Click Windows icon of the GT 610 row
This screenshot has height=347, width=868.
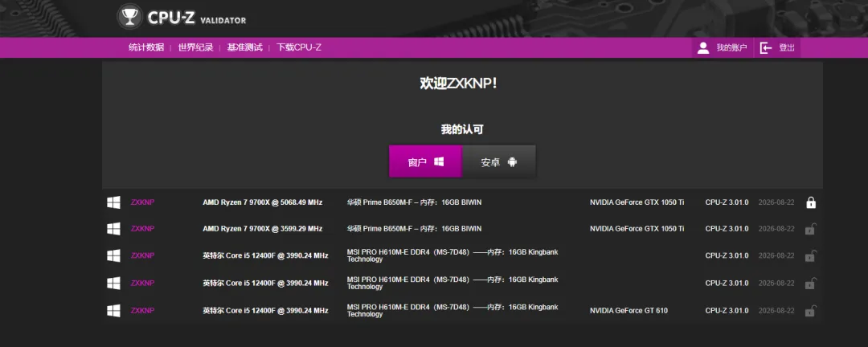tap(113, 311)
